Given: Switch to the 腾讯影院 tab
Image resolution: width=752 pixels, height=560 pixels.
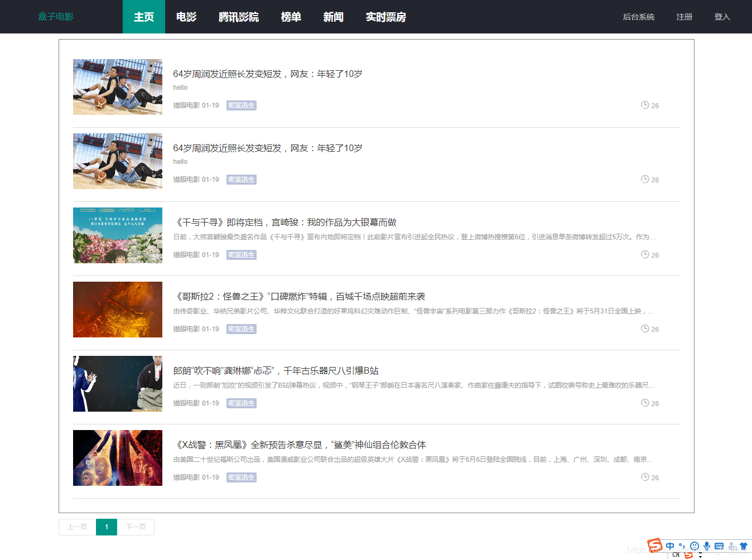Looking at the screenshot, I should [238, 17].
